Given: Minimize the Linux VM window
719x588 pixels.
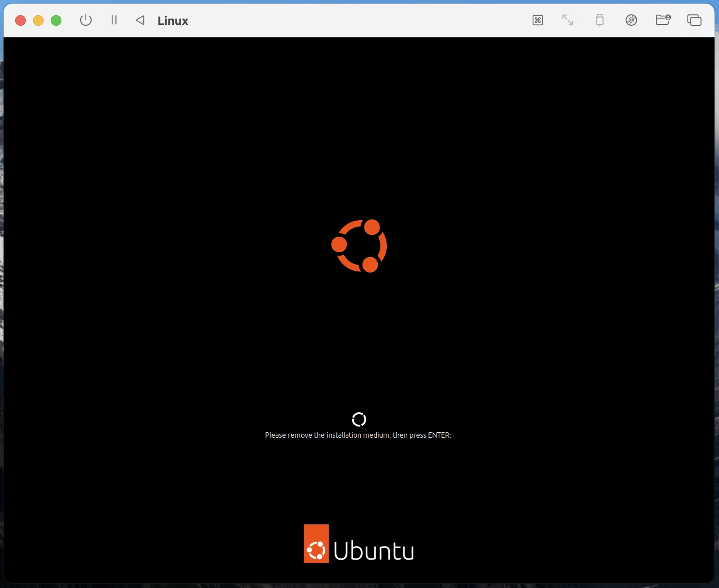Looking at the screenshot, I should point(38,20).
